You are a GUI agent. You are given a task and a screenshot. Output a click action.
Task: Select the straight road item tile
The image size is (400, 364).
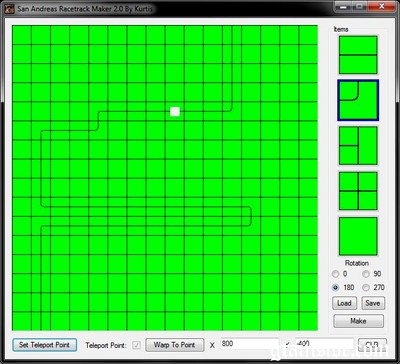pos(358,55)
